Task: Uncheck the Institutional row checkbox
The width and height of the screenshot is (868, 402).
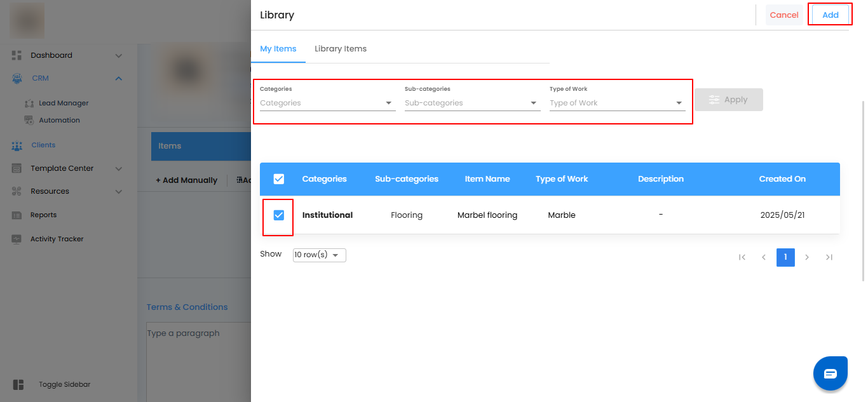Action: 279,215
